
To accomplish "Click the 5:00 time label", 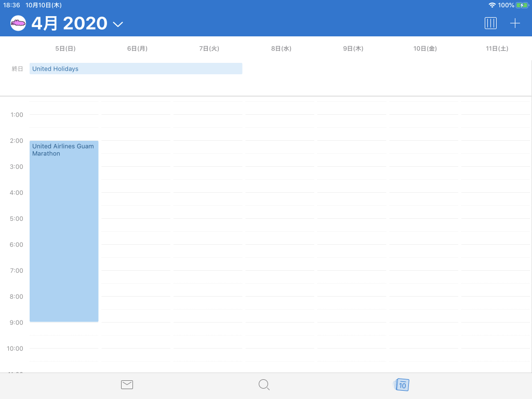I will 16,219.
